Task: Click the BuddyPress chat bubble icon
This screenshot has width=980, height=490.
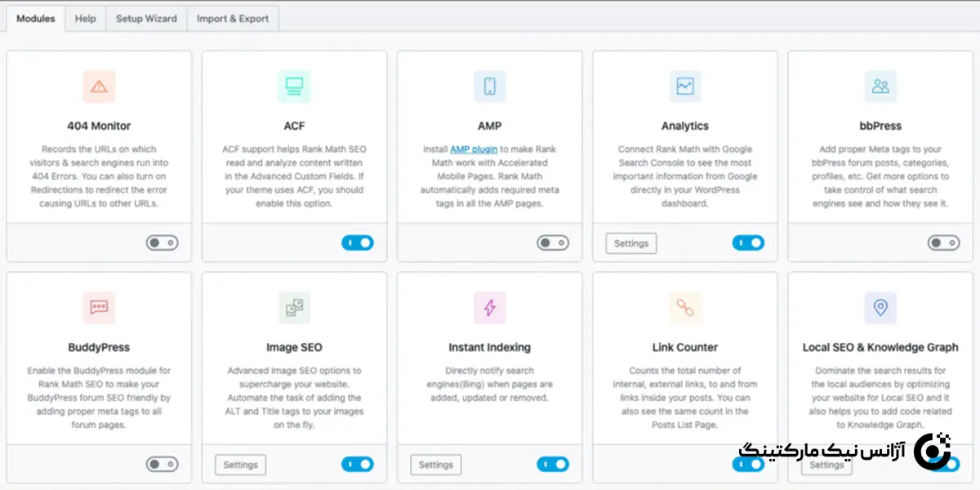Action: point(99,308)
